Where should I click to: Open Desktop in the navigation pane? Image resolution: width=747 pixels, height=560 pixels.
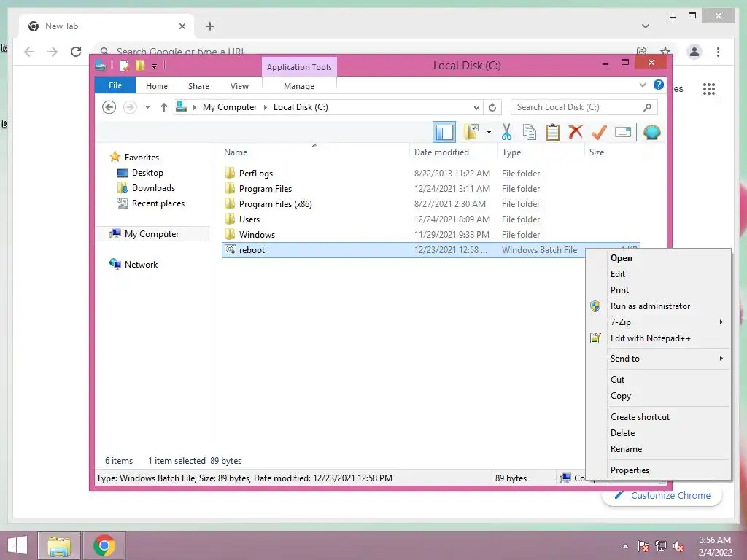tap(147, 173)
